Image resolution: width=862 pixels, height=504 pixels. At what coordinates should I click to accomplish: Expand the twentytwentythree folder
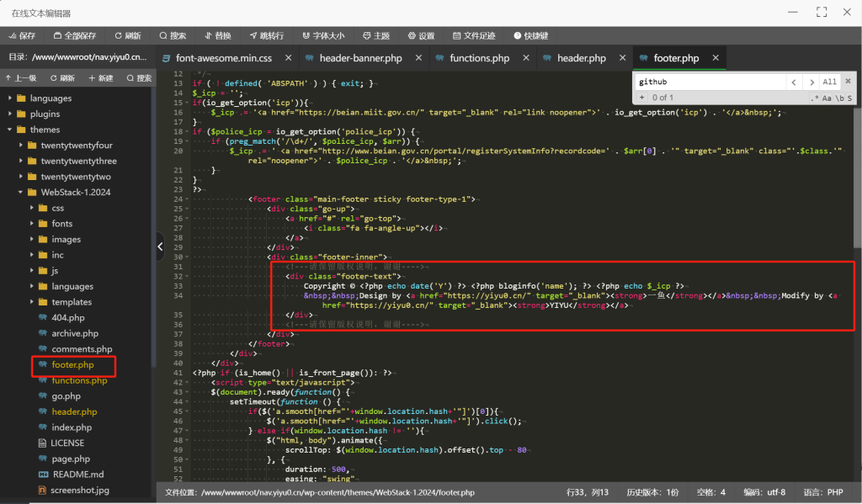pyautogui.click(x=21, y=161)
